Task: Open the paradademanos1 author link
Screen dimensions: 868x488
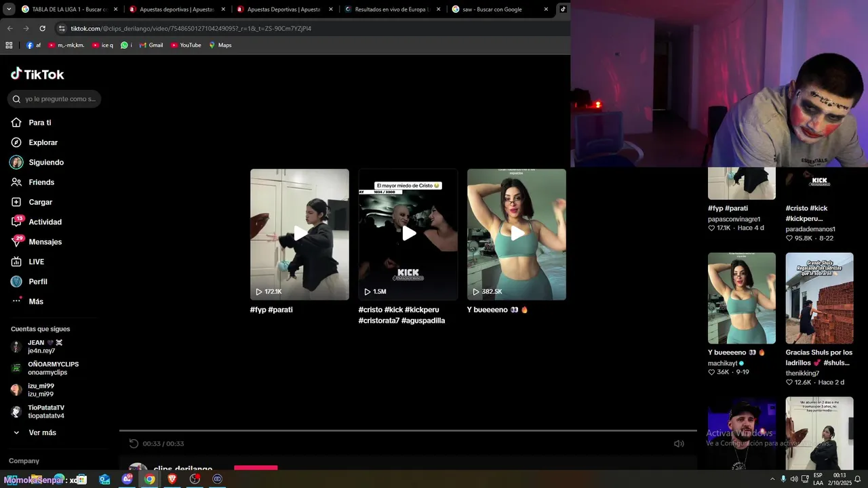Action: [810, 229]
